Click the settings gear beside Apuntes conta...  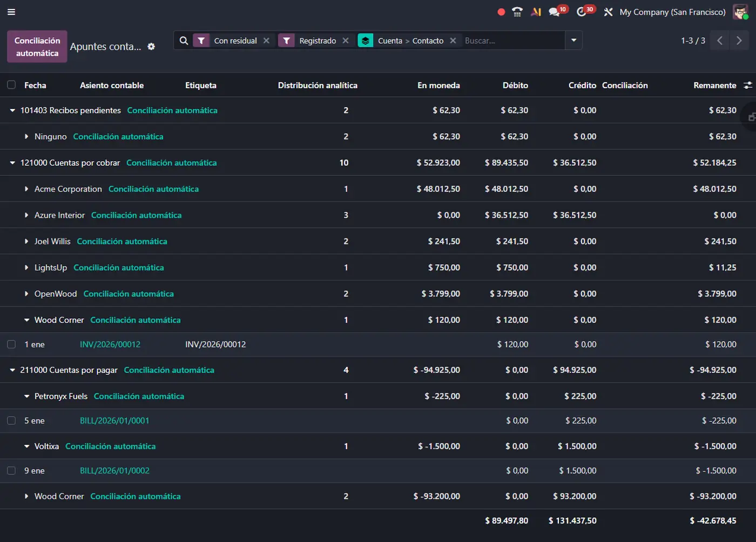pos(151,46)
